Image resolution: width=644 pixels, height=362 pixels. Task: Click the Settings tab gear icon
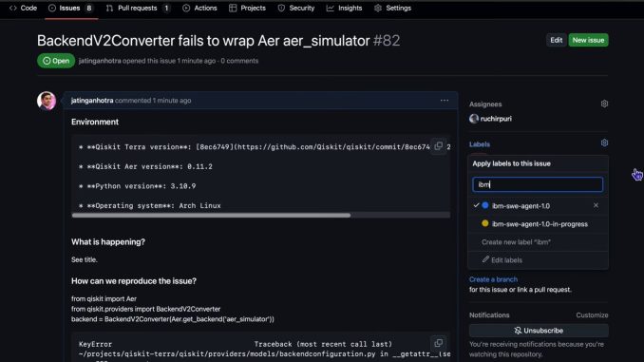point(378,8)
